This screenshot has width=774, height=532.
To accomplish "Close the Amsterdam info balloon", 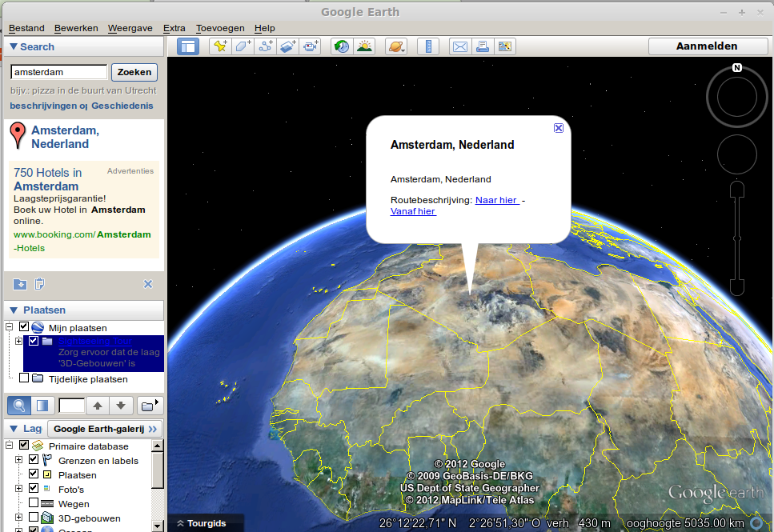I will click(x=558, y=128).
